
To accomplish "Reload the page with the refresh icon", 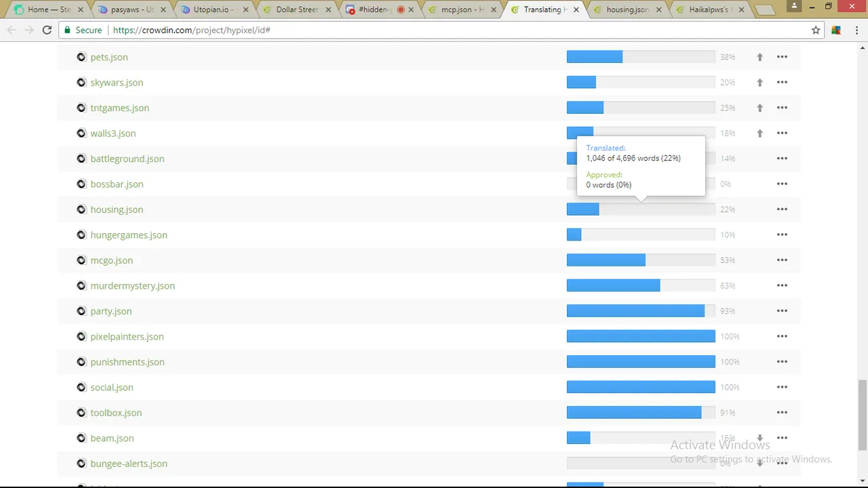I will [x=47, y=30].
